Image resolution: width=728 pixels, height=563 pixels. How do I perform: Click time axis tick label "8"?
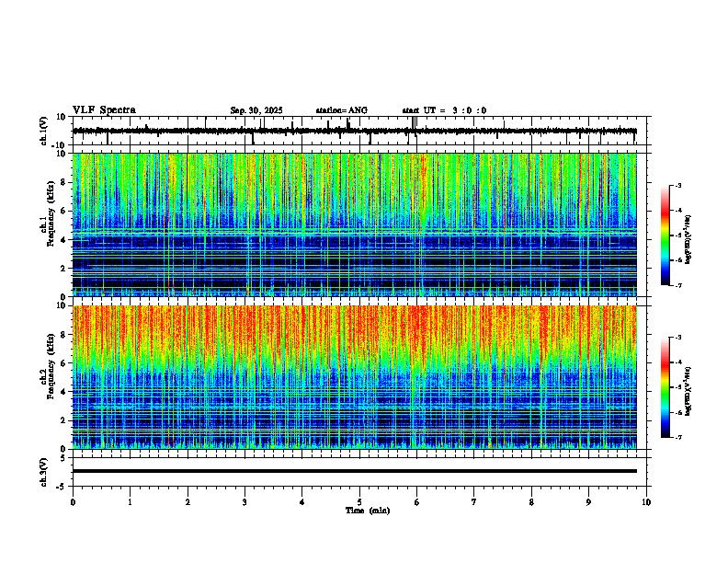pyautogui.click(x=531, y=502)
